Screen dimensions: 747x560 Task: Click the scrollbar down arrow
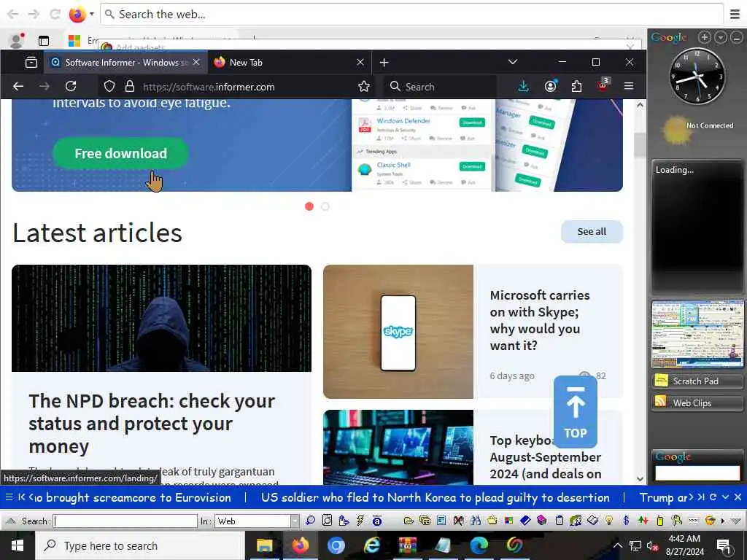pos(640,478)
